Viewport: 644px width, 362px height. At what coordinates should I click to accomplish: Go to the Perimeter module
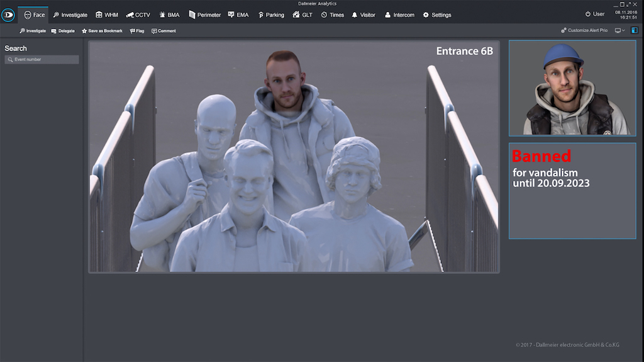tap(205, 14)
